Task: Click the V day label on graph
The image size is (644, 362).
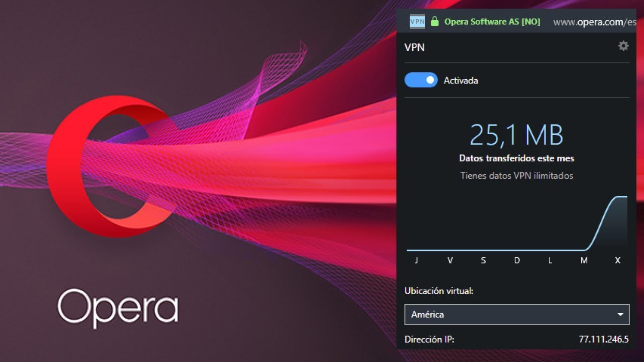Action: pyautogui.click(x=450, y=260)
